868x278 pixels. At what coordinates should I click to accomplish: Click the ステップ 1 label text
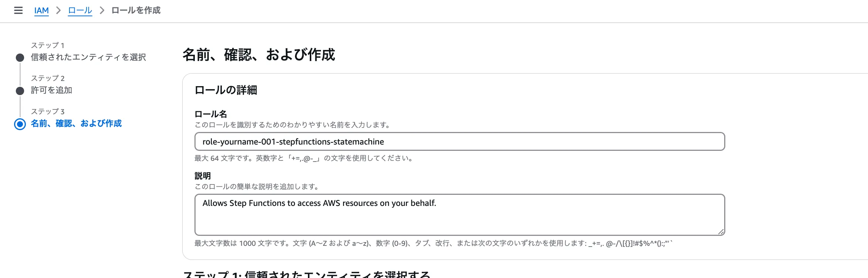click(x=48, y=45)
